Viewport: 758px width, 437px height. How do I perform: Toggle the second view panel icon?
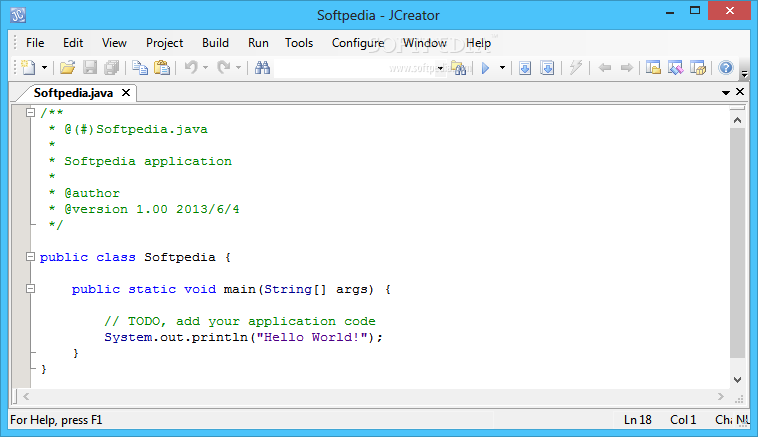(x=675, y=68)
